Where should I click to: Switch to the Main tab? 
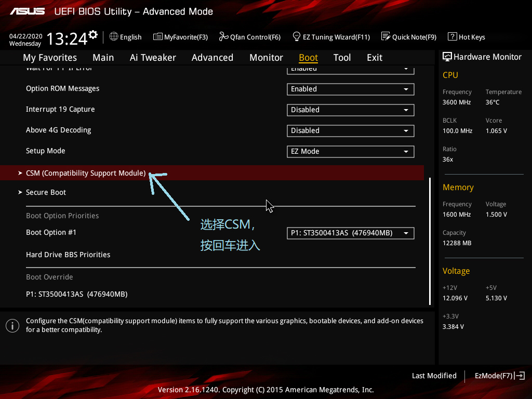(x=103, y=58)
